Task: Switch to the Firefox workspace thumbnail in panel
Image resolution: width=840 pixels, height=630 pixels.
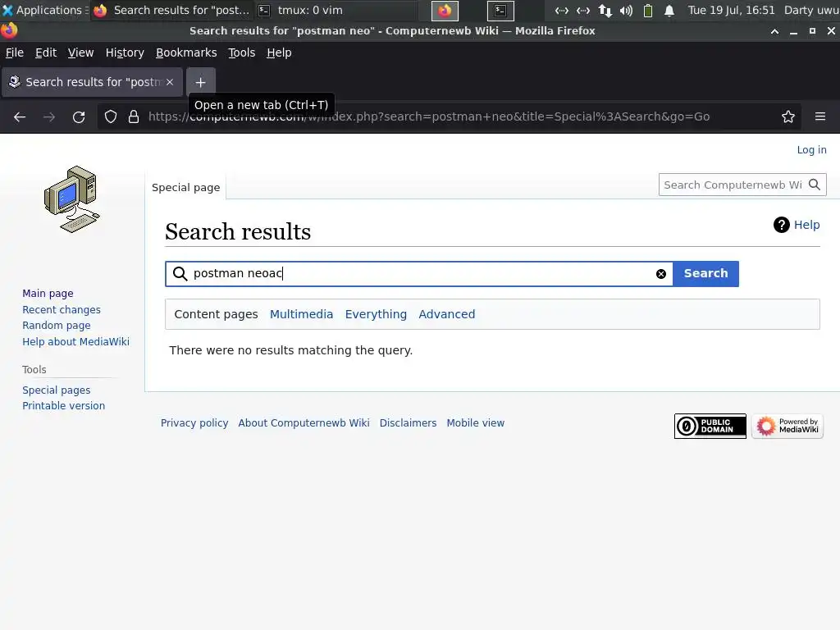Action: pos(445,10)
